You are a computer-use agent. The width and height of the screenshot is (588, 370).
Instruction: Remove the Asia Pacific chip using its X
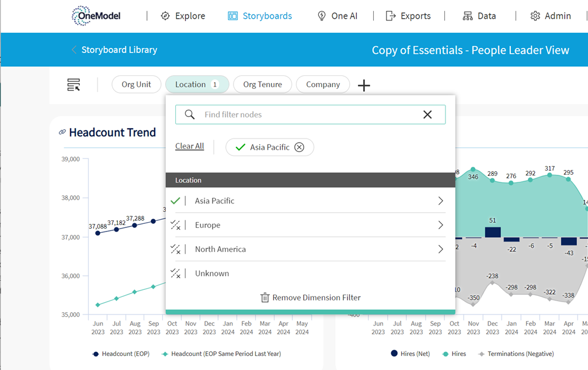[x=299, y=147]
